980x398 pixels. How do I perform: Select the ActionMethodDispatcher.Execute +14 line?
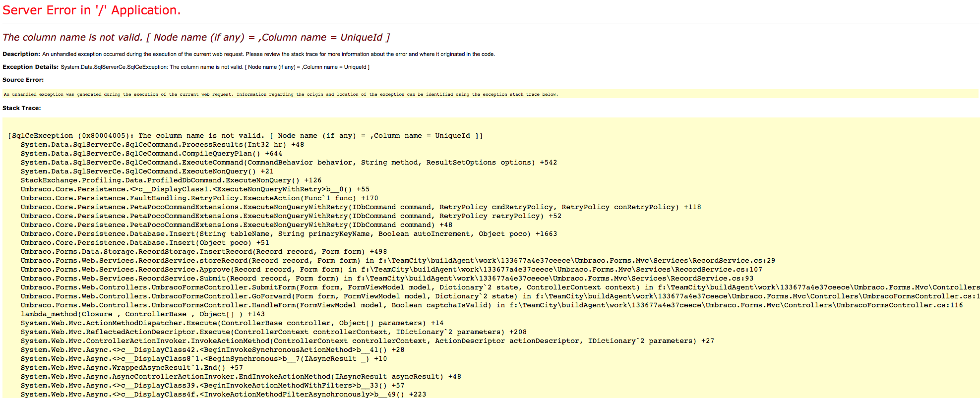[x=232, y=323]
